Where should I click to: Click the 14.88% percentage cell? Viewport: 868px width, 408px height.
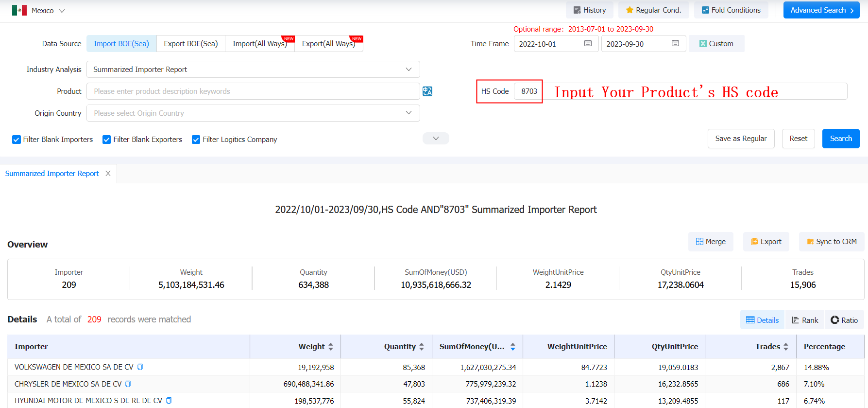pyautogui.click(x=816, y=368)
